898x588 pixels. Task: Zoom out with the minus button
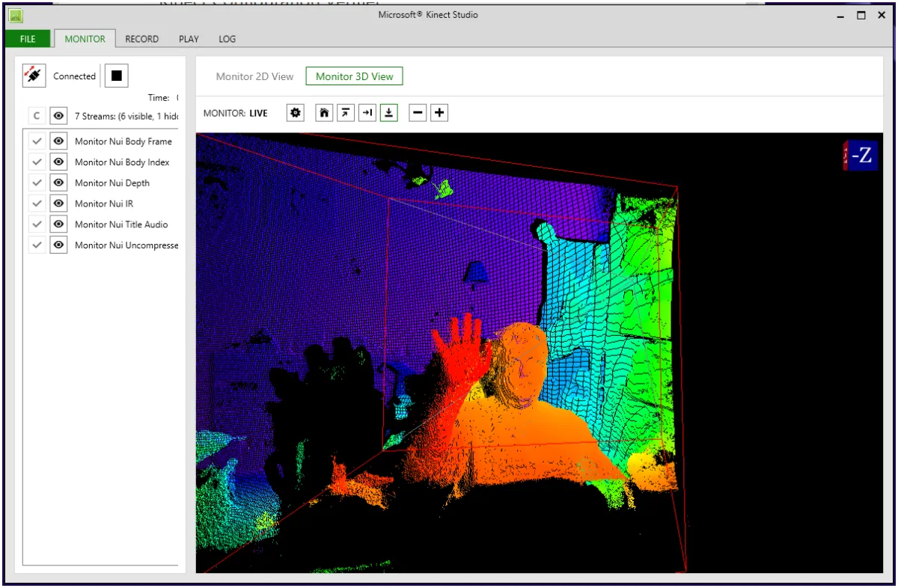click(x=418, y=113)
